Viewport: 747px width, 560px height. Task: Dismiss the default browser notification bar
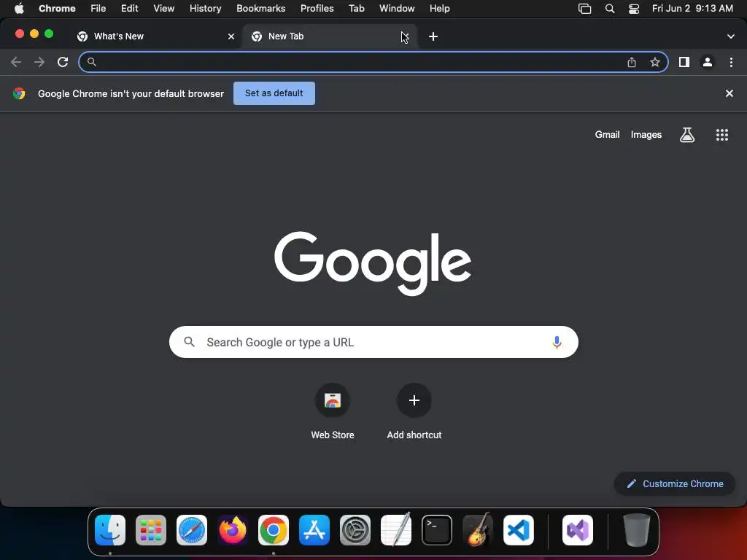click(x=729, y=93)
